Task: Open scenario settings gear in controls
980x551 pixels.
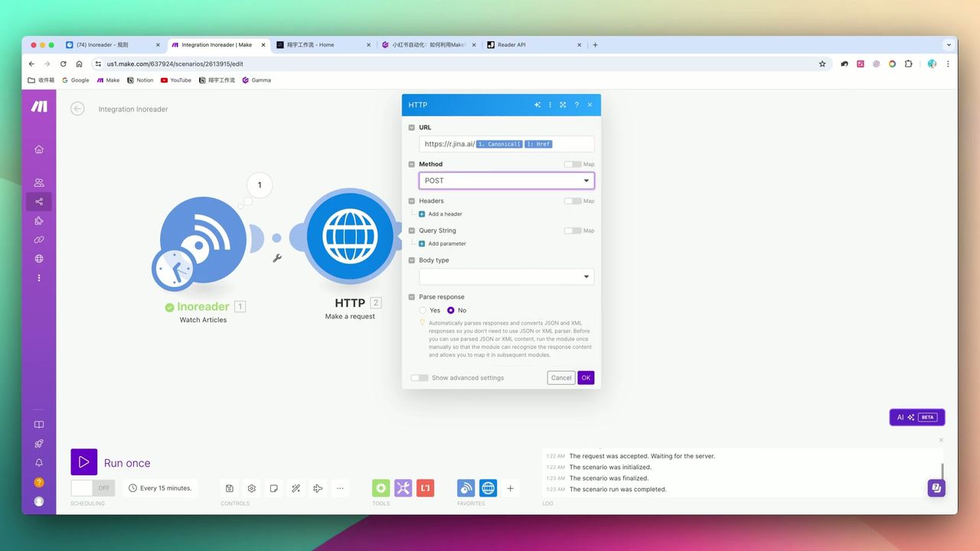Action: 251,488
